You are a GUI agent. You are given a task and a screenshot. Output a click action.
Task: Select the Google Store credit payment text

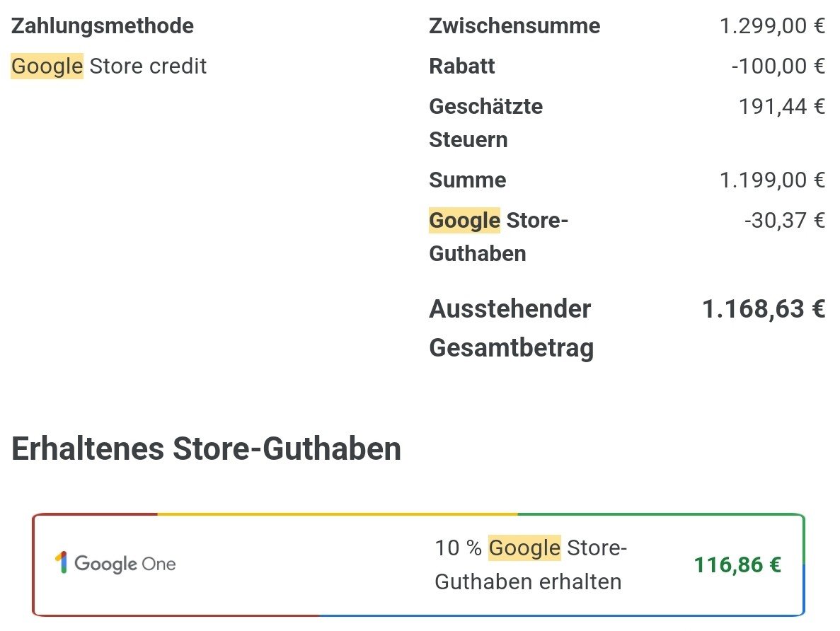(109, 66)
